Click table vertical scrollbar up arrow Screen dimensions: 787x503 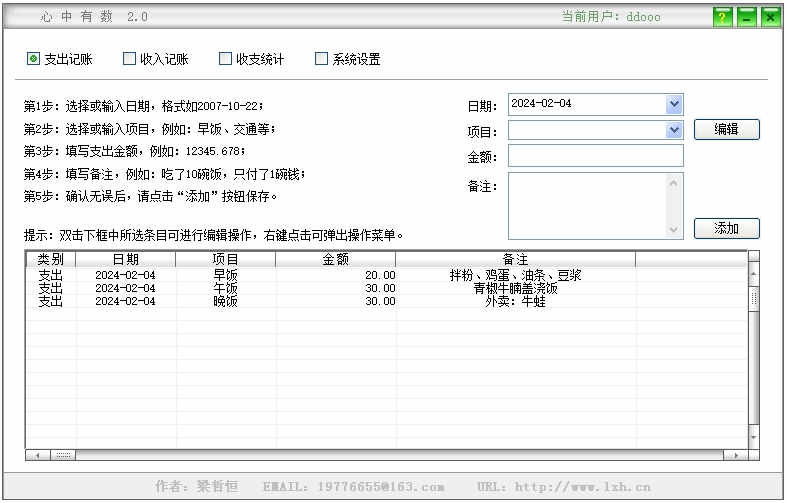753,274
